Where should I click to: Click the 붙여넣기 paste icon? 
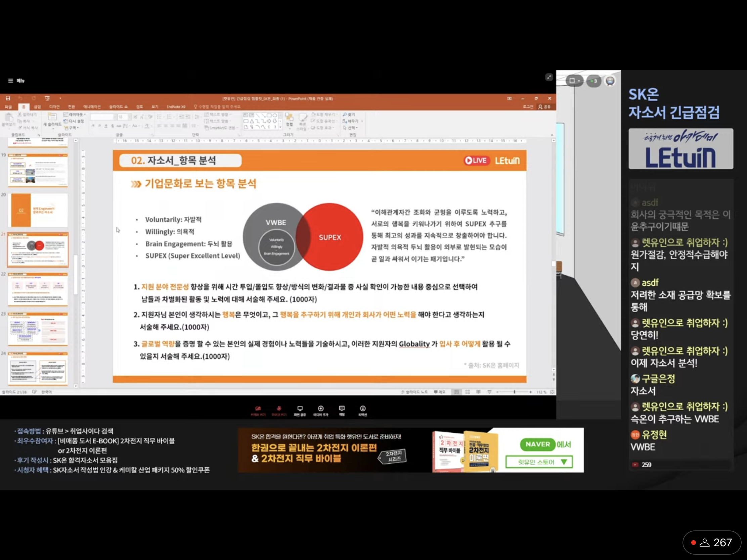9,120
